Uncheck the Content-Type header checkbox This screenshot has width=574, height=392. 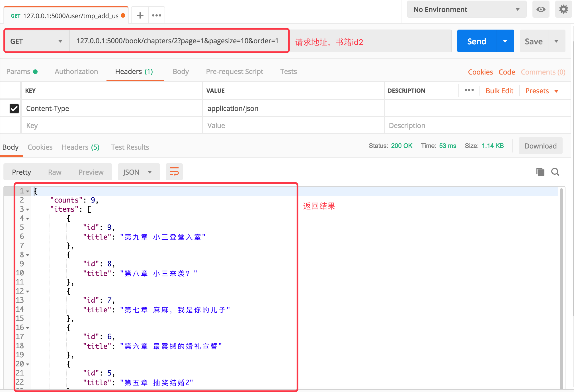pos(14,108)
